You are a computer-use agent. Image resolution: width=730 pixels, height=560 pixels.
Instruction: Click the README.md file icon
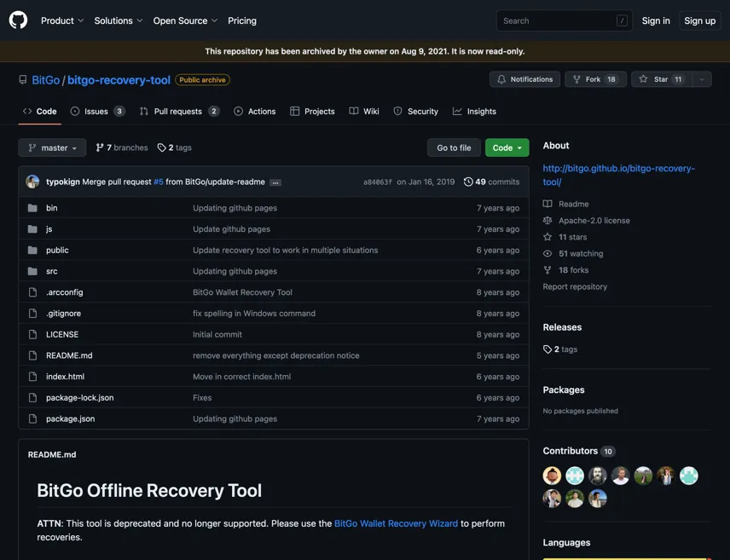pyautogui.click(x=32, y=355)
